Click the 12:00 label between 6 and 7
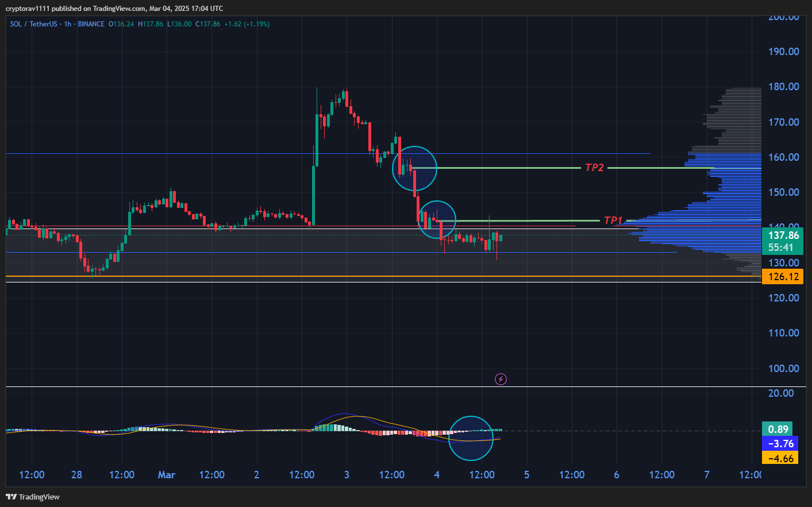This screenshot has height=507, width=812. coord(662,475)
